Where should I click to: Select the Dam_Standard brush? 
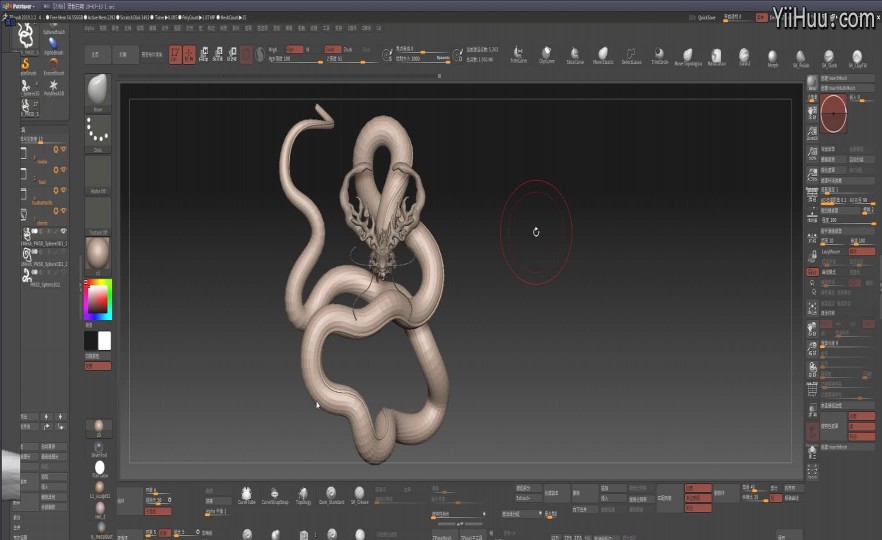coord(331,494)
